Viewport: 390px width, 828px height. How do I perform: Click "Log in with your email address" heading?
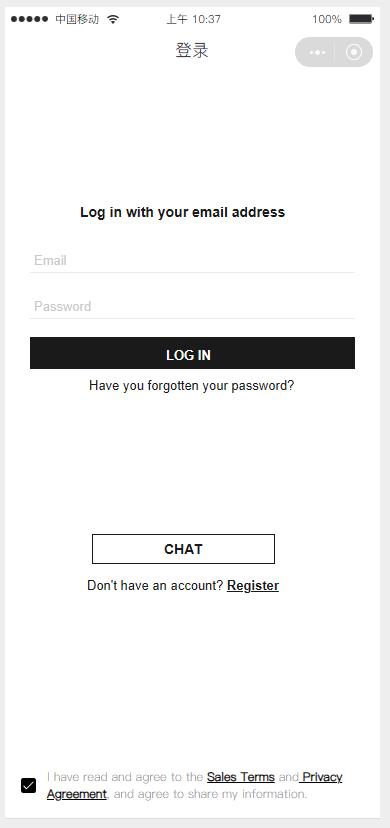click(x=183, y=212)
